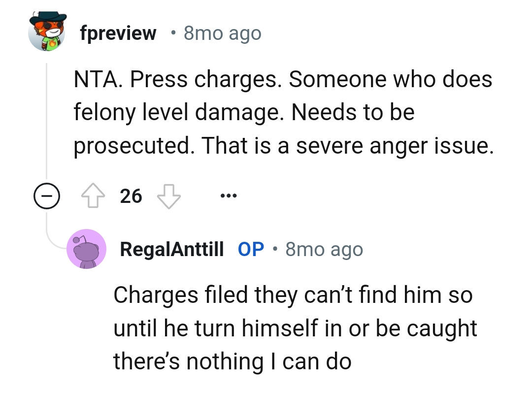Open RegalAnttill's profile via username
The width and height of the screenshot is (532, 393).
[172, 250]
